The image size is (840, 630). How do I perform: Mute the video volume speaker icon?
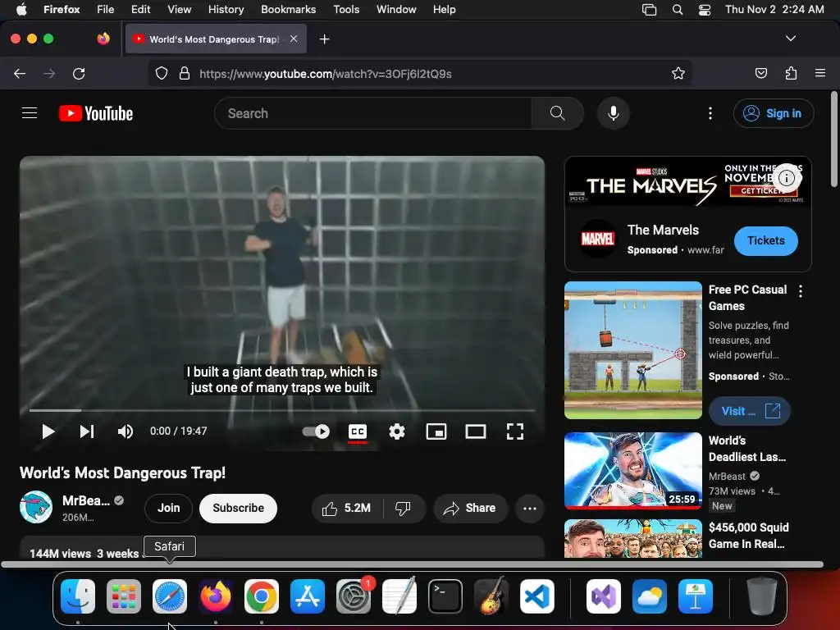tap(126, 431)
